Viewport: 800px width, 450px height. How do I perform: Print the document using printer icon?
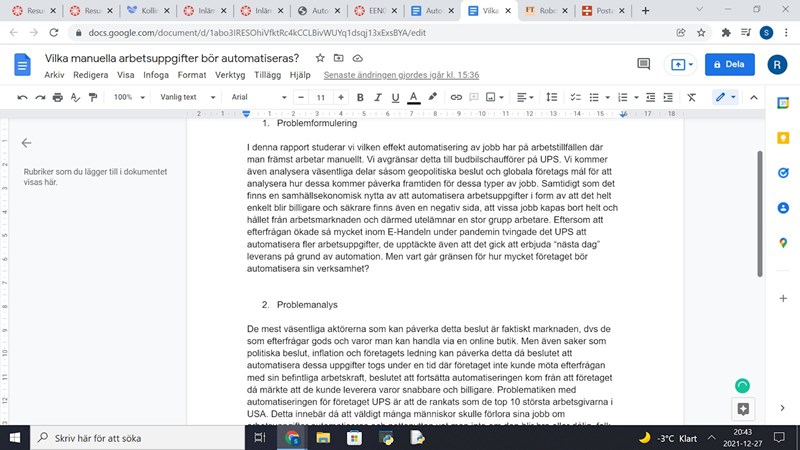click(57, 97)
